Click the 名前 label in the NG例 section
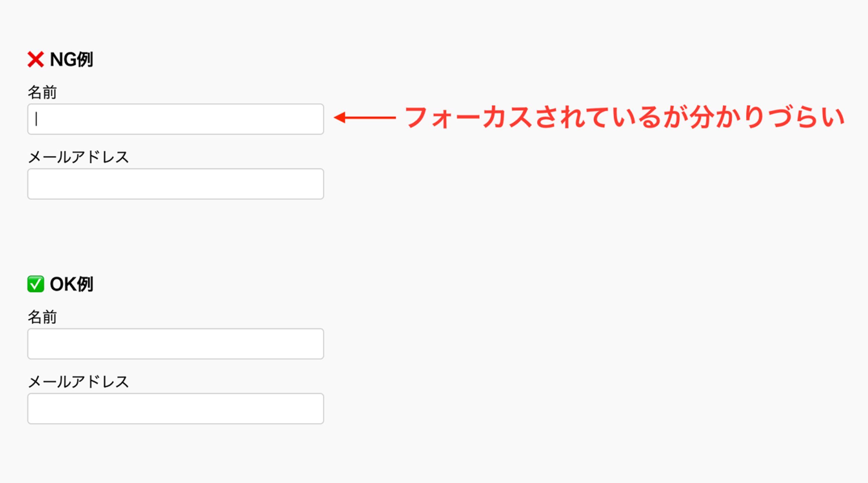868x483 pixels. 42,92
